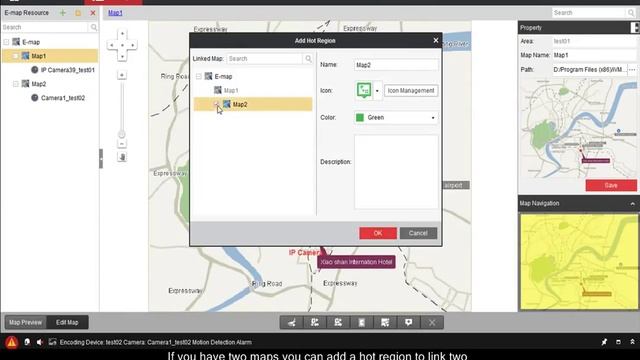This screenshot has width=640, height=360.
Task: Click the Xiao shan Internation Hotel label on the map
Action: [x=356, y=262]
